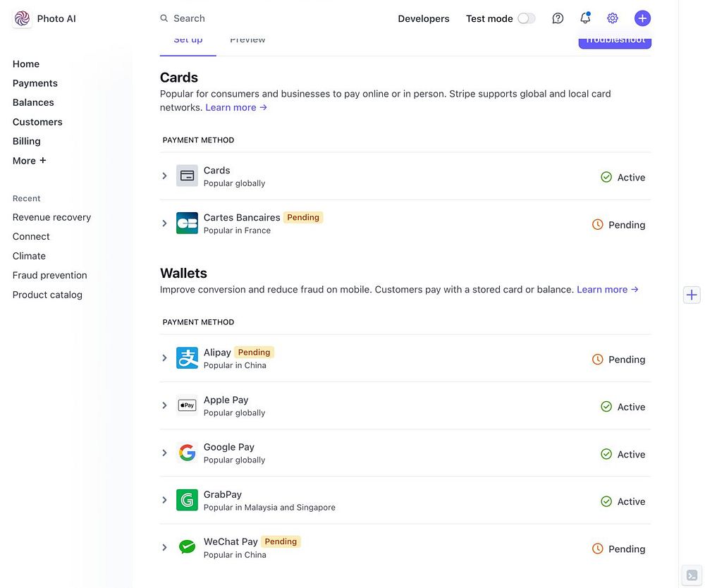Open Product catalog in Recent list
The height and width of the screenshot is (588, 705).
pos(47,295)
